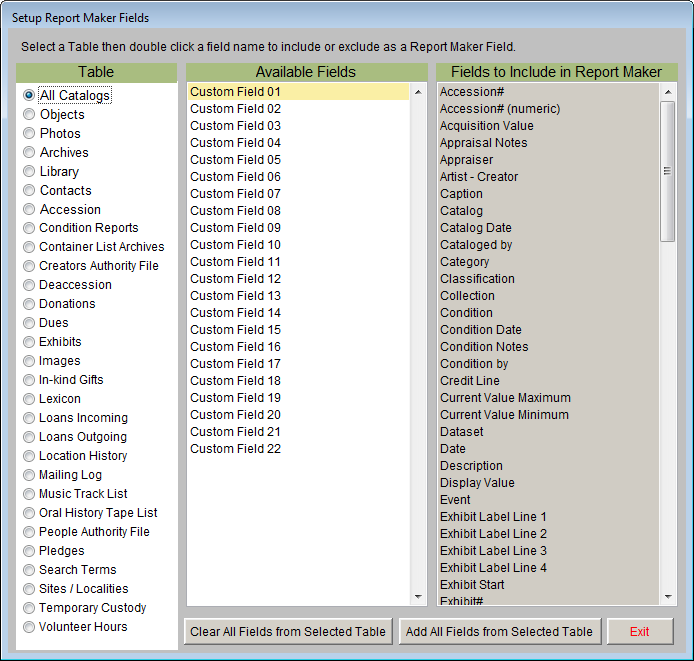Click Artist - Creator in included fields
The image size is (694, 661).
[x=480, y=177]
